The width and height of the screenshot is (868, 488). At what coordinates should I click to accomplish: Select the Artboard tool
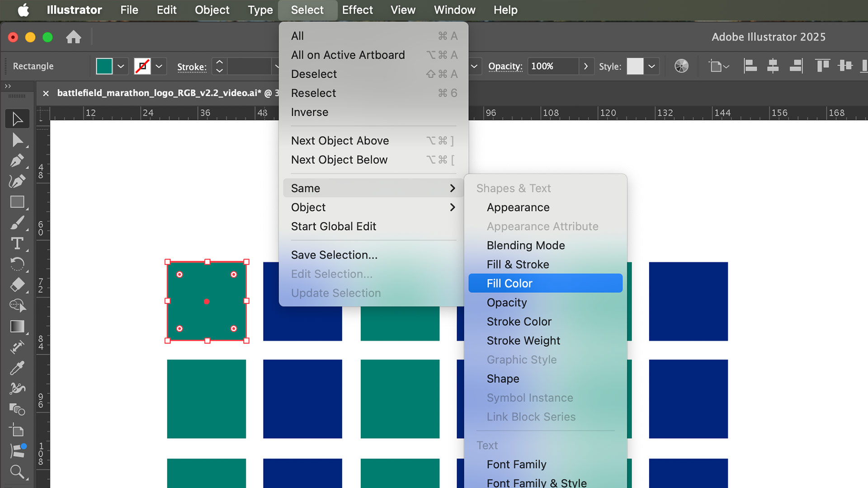17,430
